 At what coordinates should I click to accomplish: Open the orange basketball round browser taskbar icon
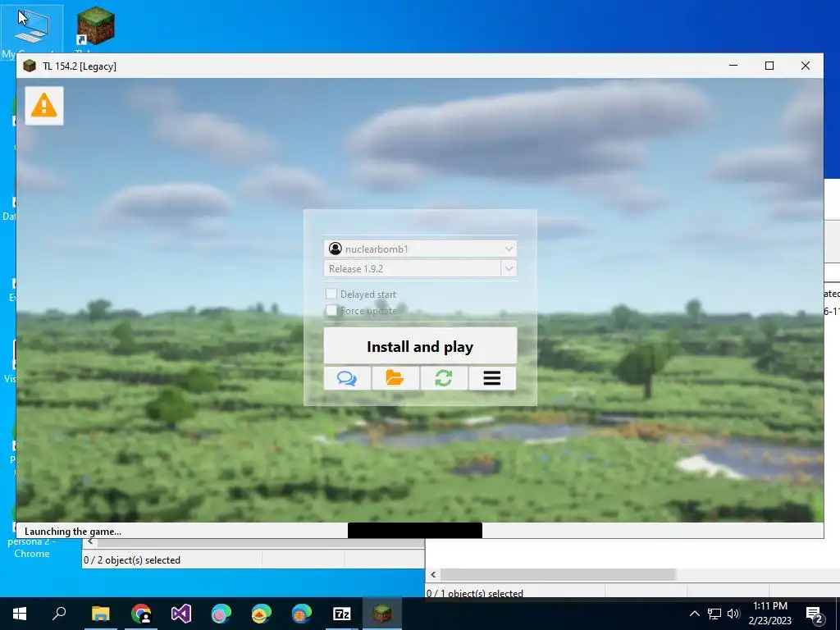pyautogui.click(x=302, y=614)
